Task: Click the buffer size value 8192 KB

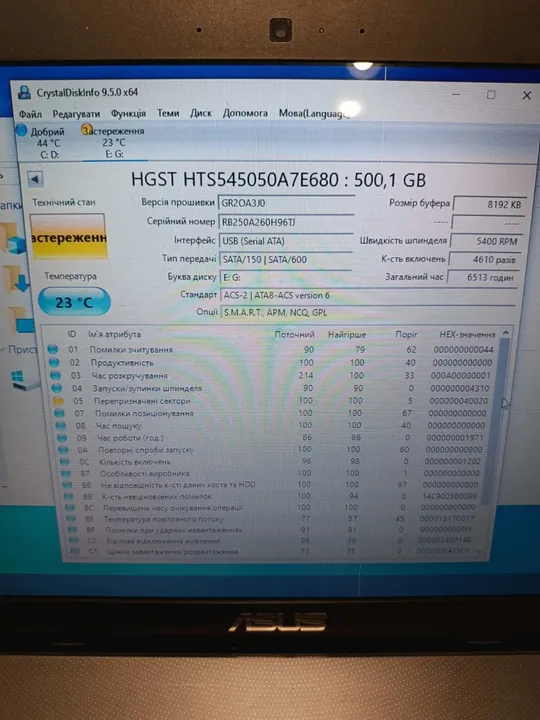Action: click(489, 204)
